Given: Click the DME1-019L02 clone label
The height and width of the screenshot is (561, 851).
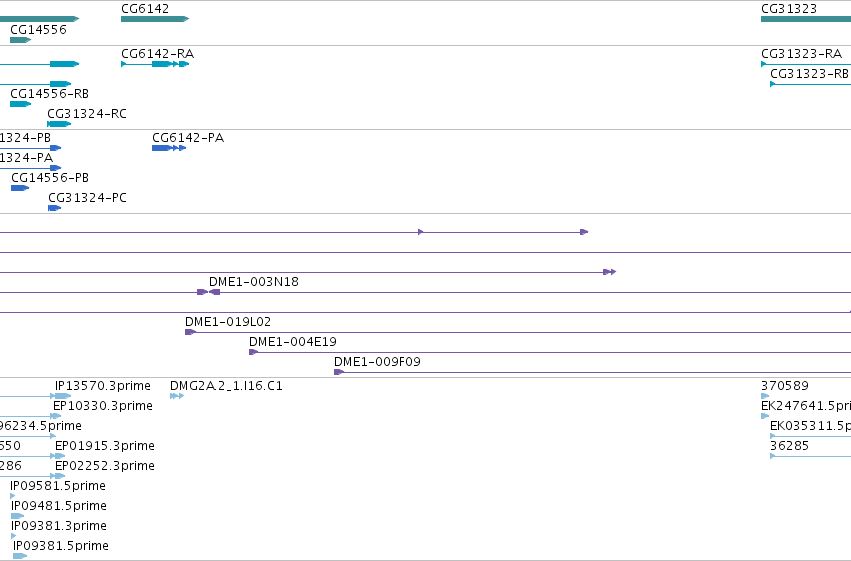Looking at the screenshot, I should (228, 322).
